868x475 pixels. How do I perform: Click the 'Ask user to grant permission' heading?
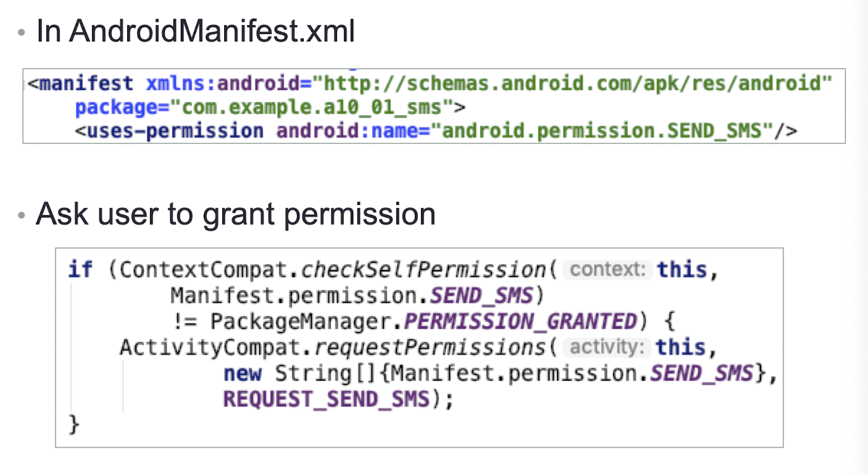point(236,214)
